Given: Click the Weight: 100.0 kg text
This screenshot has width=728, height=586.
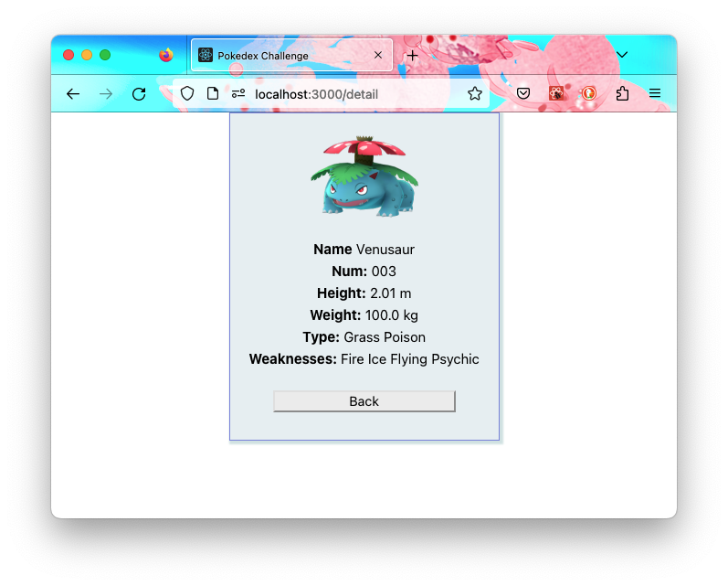Looking at the screenshot, I should click(x=364, y=315).
